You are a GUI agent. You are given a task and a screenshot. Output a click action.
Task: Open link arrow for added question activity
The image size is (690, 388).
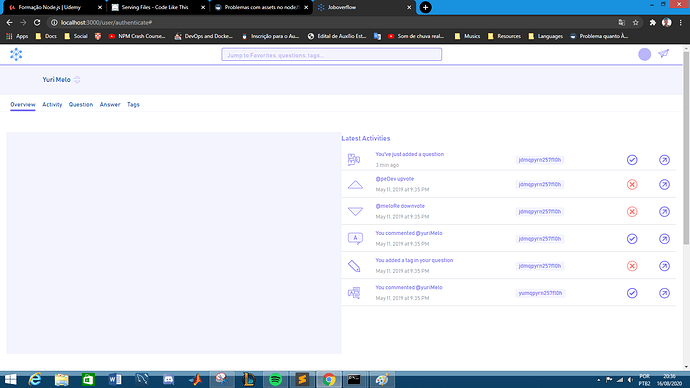[x=664, y=160]
